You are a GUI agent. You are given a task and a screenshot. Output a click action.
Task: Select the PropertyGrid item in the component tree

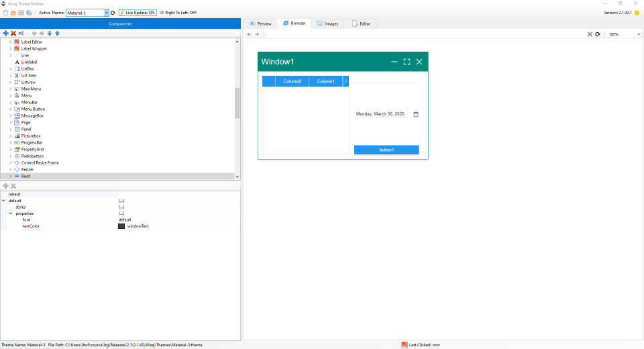pos(32,149)
